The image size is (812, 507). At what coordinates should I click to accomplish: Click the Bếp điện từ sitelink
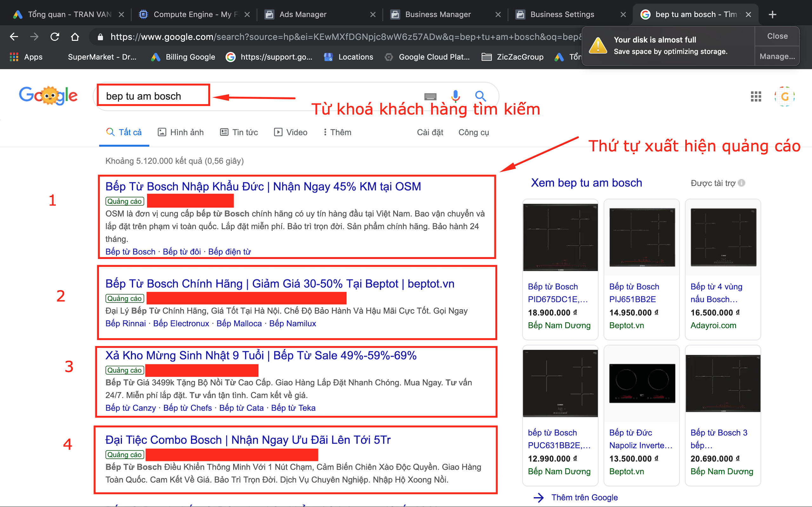point(230,252)
